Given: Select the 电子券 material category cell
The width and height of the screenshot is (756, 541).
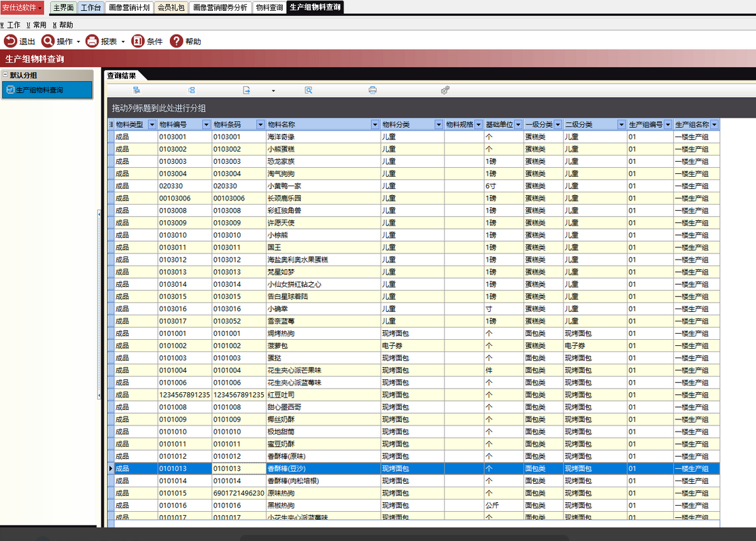Looking at the screenshot, I should [412, 346].
